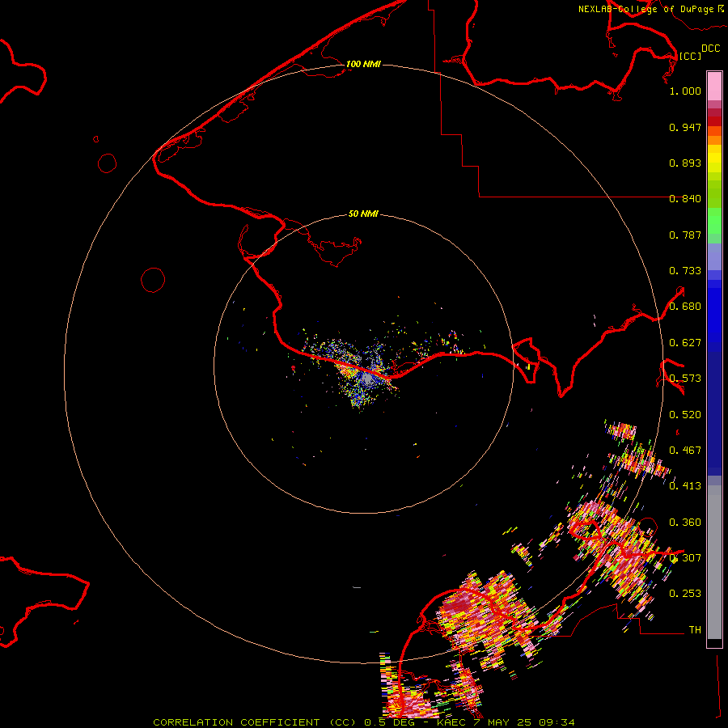Click the 0.467 scale value
The height and width of the screenshot is (728, 728).
(x=685, y=451)
